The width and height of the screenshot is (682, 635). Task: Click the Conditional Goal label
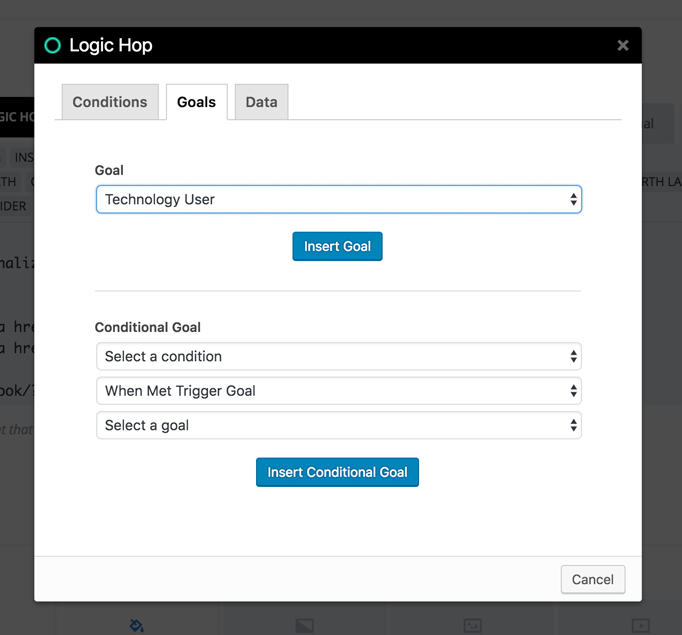148,327
